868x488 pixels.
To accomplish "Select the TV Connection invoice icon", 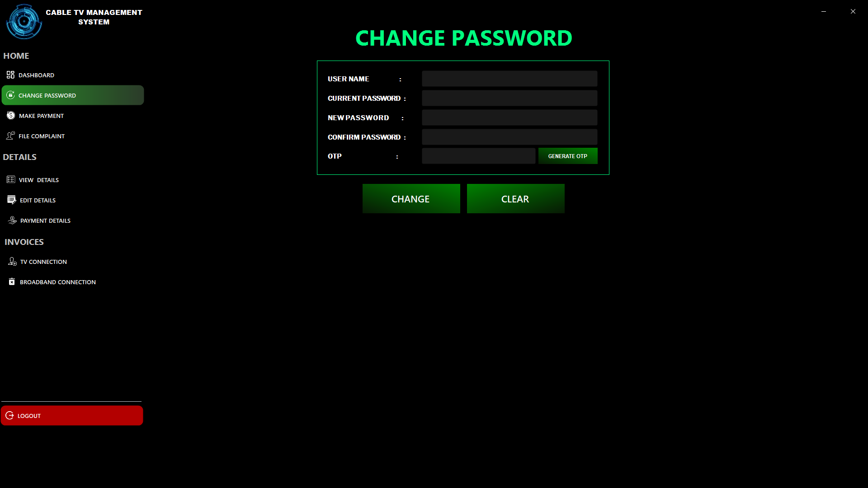I will click(x=11, y=261).
